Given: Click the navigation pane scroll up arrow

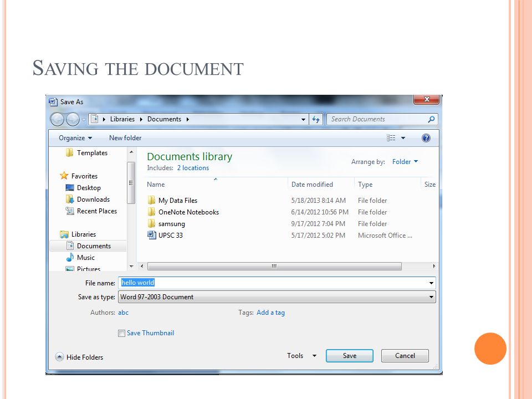Looking at the screenshot, I should (131, 152).
